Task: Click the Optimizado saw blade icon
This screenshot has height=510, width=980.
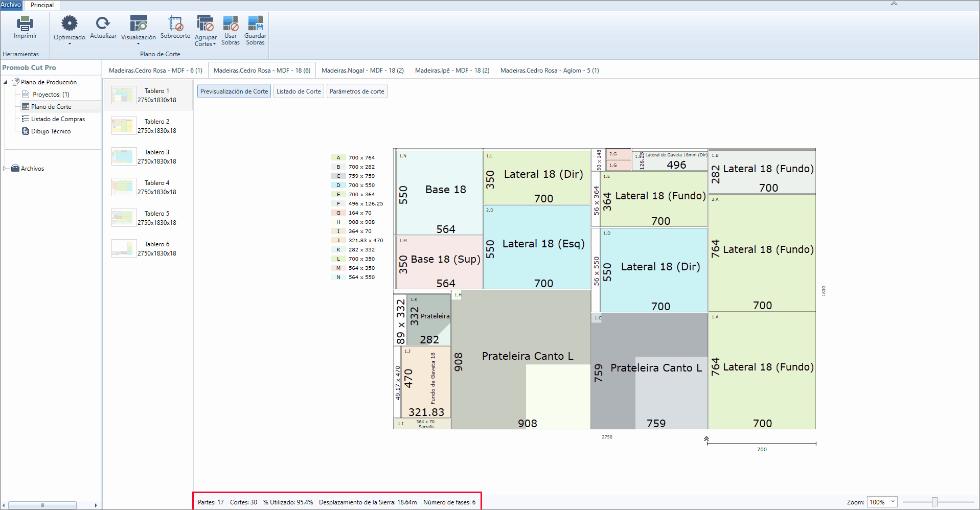Action: pos(70,24)
